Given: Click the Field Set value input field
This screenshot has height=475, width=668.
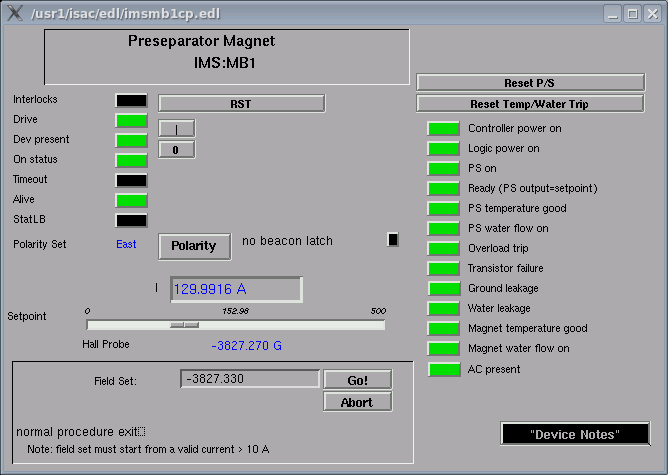Looking at the screenshot, I should point(249,379).
